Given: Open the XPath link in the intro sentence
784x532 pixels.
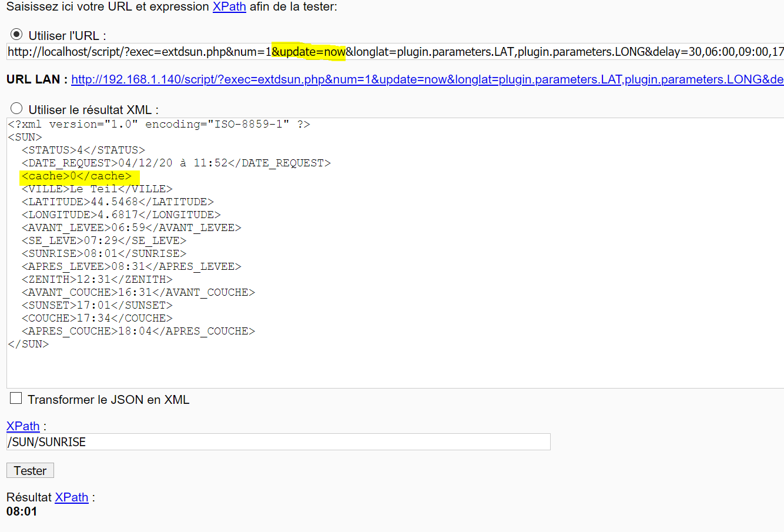Looking at the screenshot, I should (229, 7).
